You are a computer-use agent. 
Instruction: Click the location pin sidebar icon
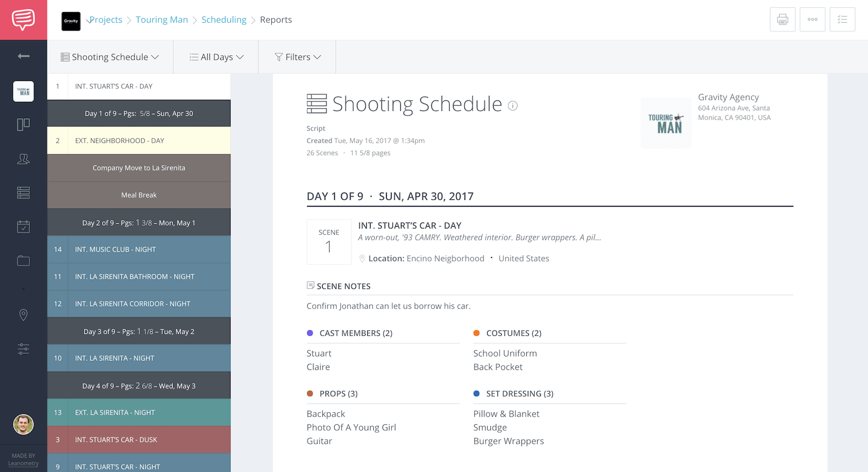pyautogui.click(x=23, y=315)
